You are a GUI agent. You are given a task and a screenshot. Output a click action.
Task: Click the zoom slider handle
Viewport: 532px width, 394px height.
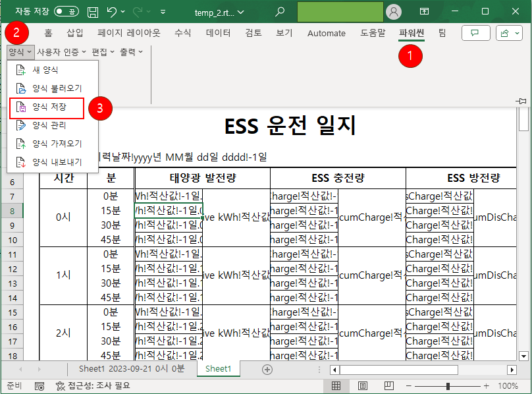click(448, 386)
